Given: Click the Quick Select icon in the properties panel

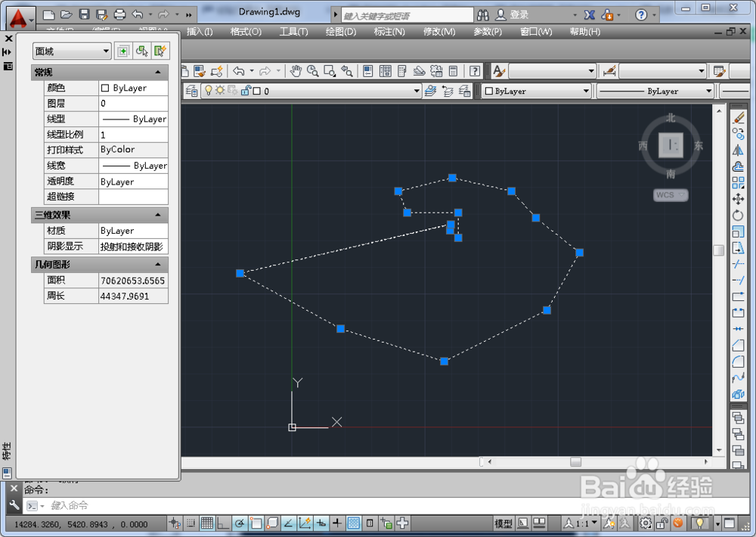Looking at the screenshot, I should pyautogui.click(x=160, y=51).
